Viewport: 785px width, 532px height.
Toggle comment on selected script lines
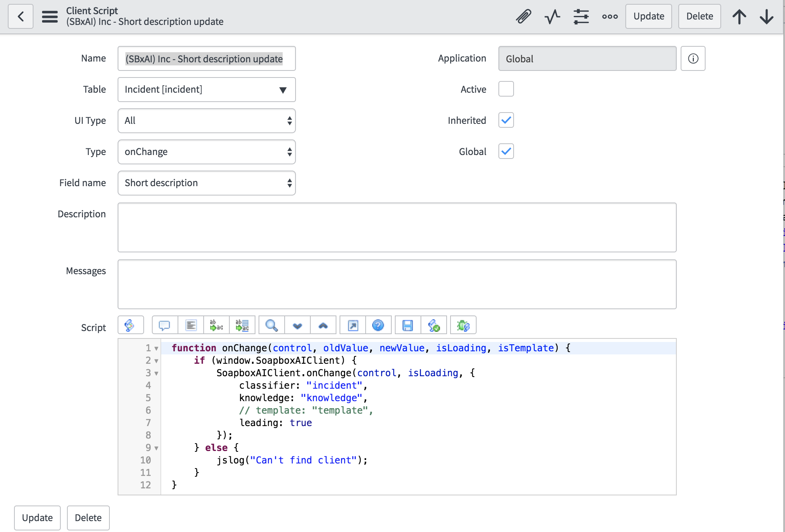(x=165, y=325)
